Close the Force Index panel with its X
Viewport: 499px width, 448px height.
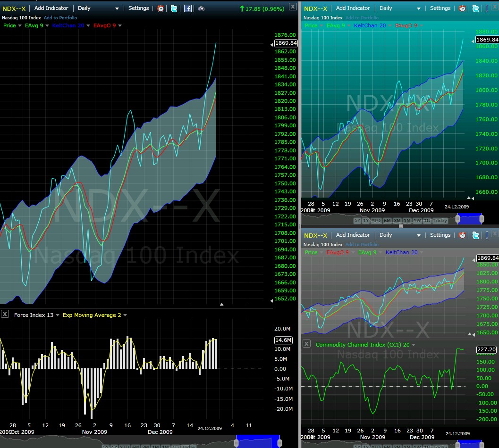point(5,314)
